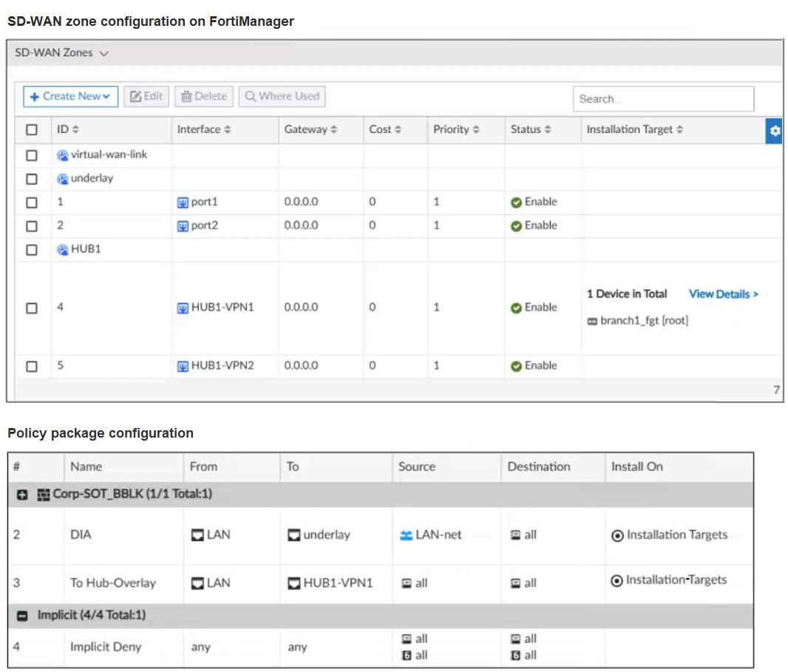Sort by the Gateway column

coord(310,129)
